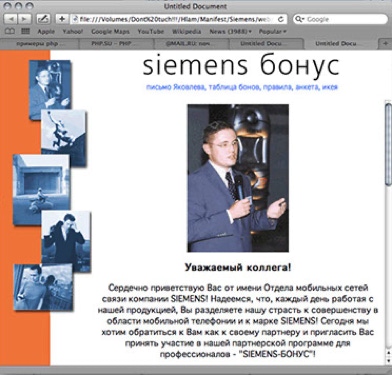Open Google search magnifier dropdown

click(300, 19)
